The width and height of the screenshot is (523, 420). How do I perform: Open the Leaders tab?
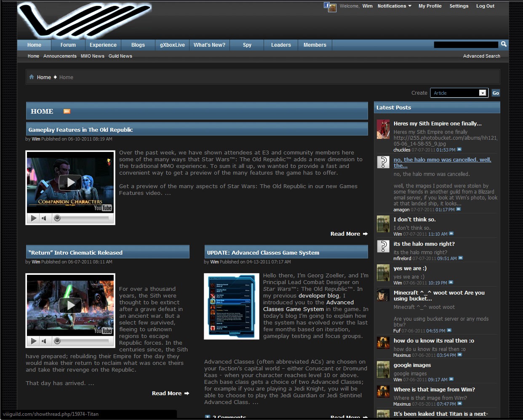[x=281, y=45]
